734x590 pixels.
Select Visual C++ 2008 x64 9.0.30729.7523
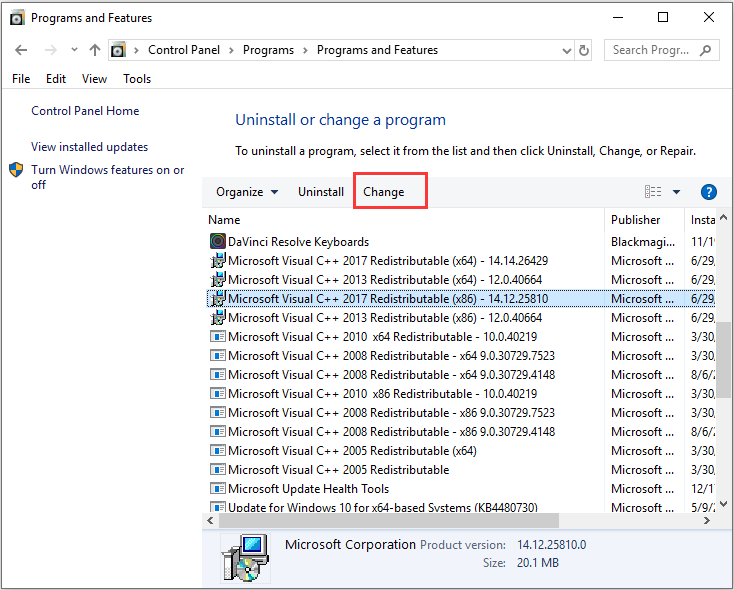(x=391, y=356)
